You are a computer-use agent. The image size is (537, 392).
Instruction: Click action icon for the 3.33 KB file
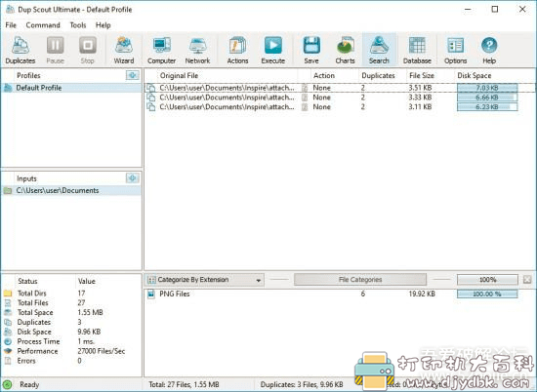click(305, 98)
